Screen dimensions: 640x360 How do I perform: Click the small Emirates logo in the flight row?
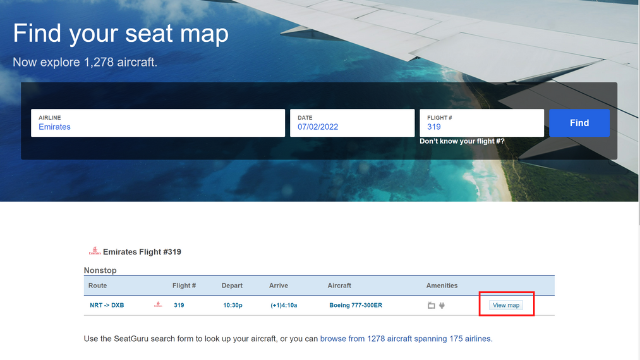158,304
